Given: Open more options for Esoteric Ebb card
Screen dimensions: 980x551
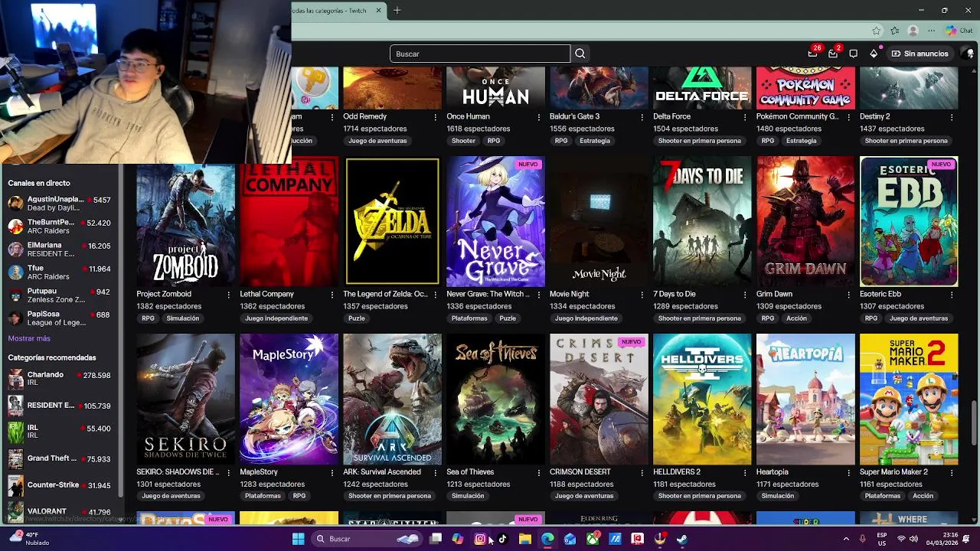Looking at the screenshot, I should (x=952, y=295).
